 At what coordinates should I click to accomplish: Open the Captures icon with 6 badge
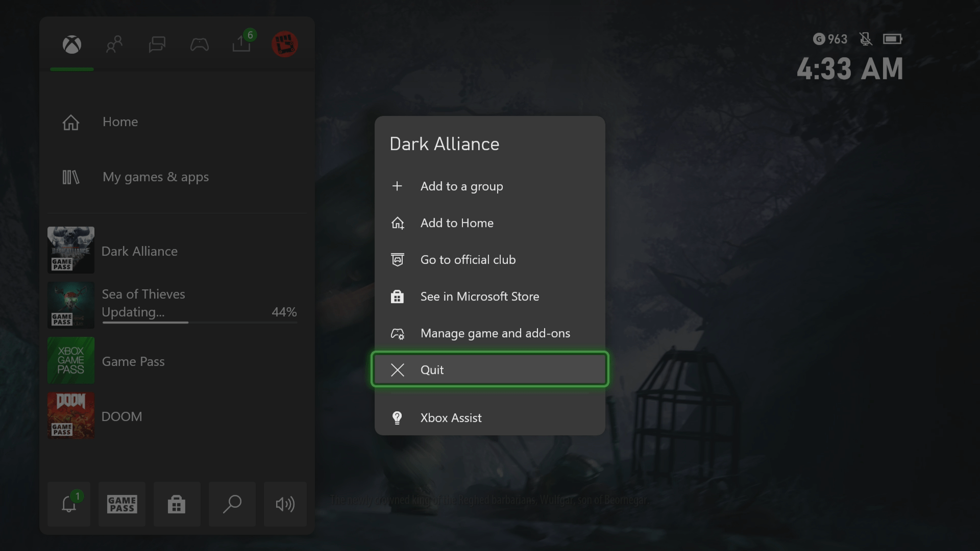pyautogui.click(x=241, y=45)
